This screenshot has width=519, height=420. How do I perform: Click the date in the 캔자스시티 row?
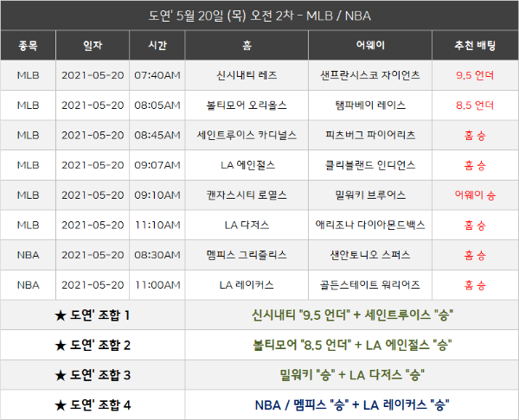pyautogui.click(x=93, y=195)
